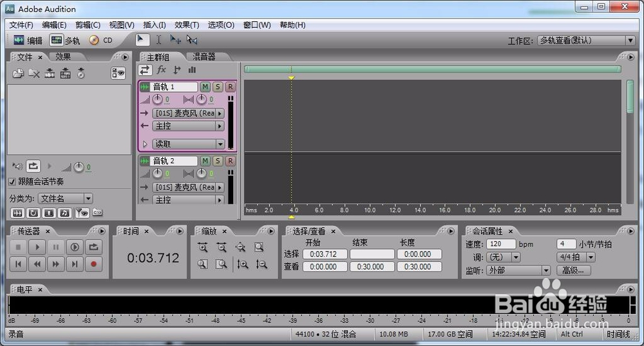Image resolution: width=644 pixels, height=346 pixels.
Task: Click the Pause transport button
Action: [56, 247]
